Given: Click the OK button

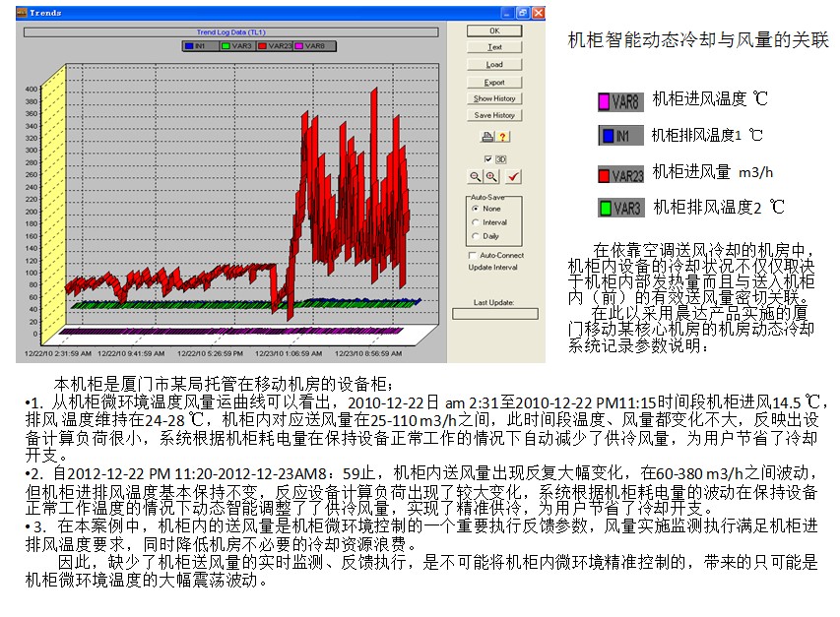Looking at the screenshot, I should 494,31.
